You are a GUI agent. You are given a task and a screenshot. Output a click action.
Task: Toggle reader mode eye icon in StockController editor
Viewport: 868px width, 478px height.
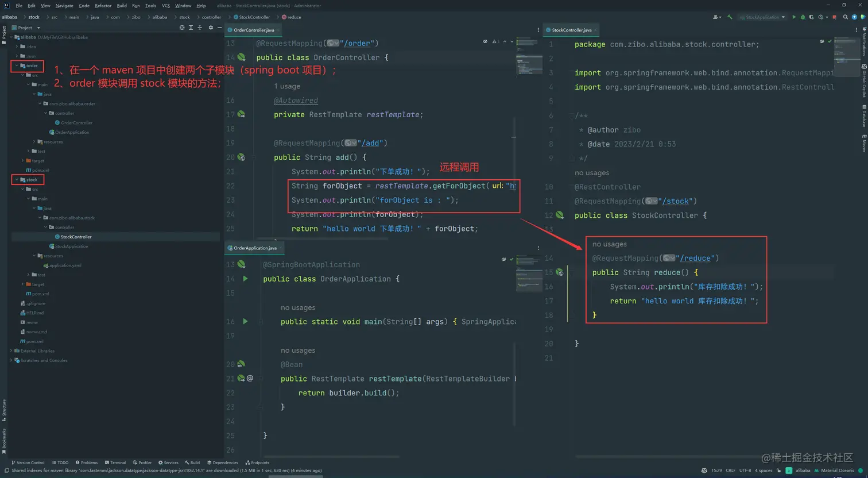coord(822,41)
